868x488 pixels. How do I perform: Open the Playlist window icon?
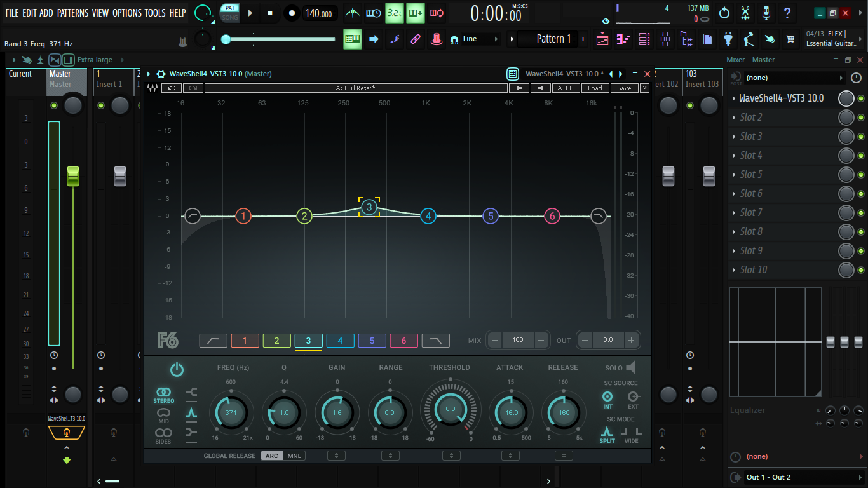tap(602, 39)
